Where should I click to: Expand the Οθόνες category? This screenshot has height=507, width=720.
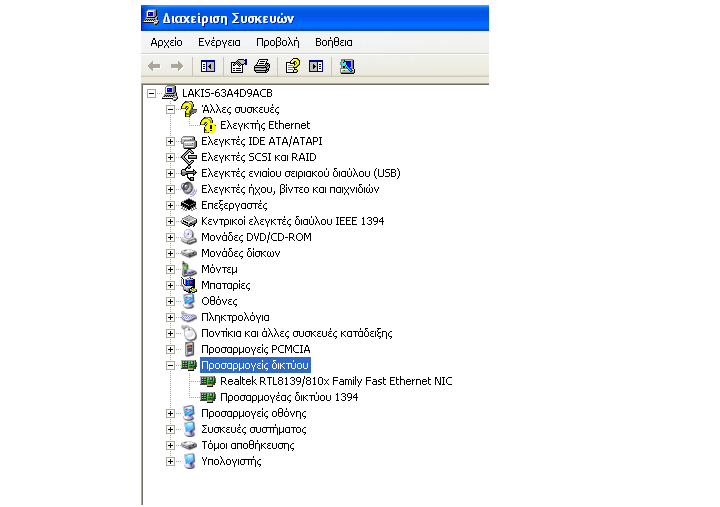[170, 302]
